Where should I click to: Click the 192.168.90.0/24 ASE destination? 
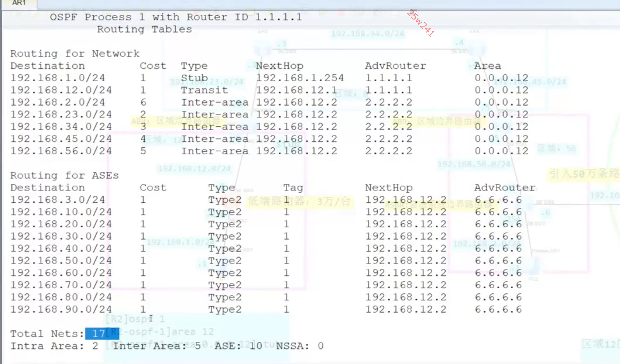pyautogui.click(x=61, y=309)
